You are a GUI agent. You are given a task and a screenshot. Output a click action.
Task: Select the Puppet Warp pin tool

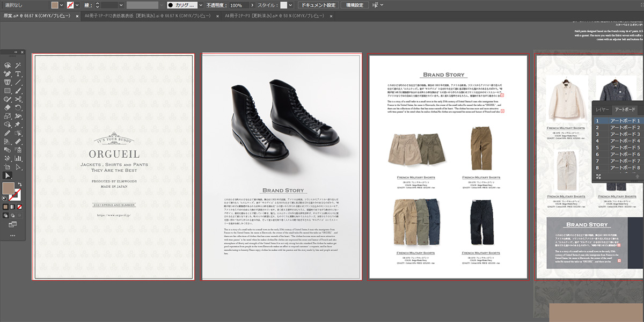coord(18,125)
